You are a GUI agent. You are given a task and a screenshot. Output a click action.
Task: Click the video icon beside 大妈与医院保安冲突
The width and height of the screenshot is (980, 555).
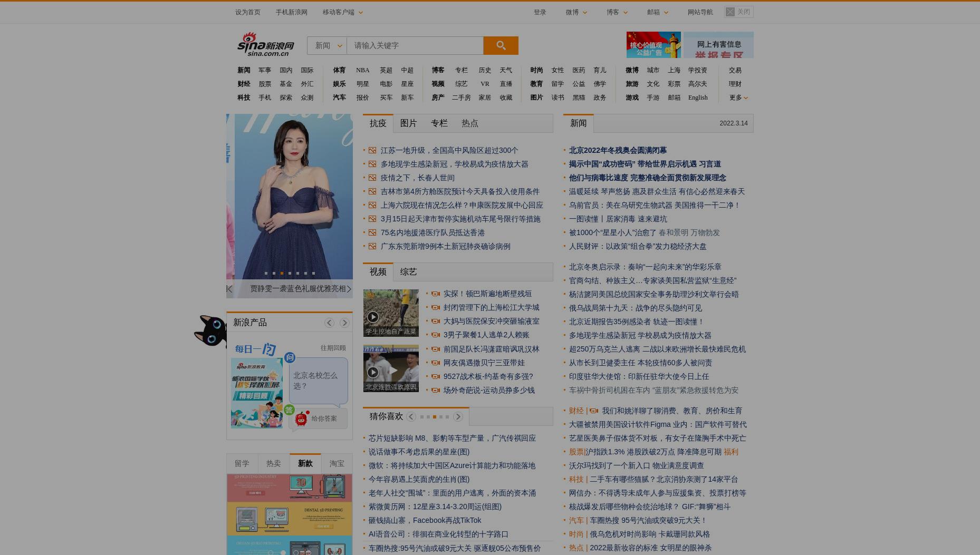click(435, 321)
